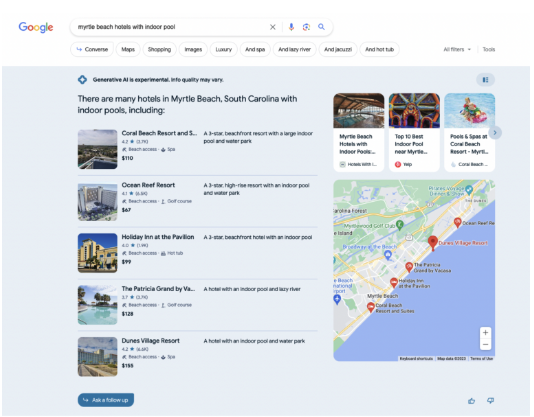Click Terms of Use on the map
The width and height of the screenshot is (534, 417).
pyautogui.click(x=482, y=358)
